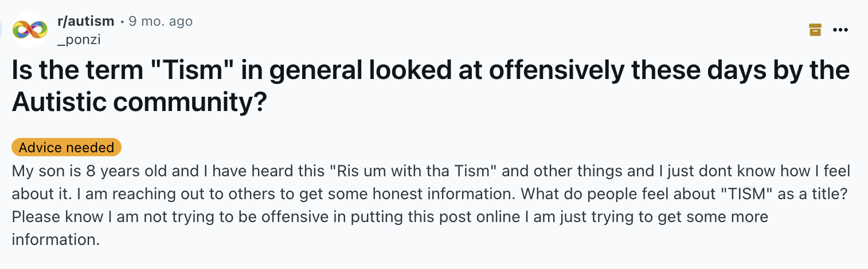Click the partial circle at the left edge
The width and height of the screenshot is (868, 269).
[x=2, y=29]
